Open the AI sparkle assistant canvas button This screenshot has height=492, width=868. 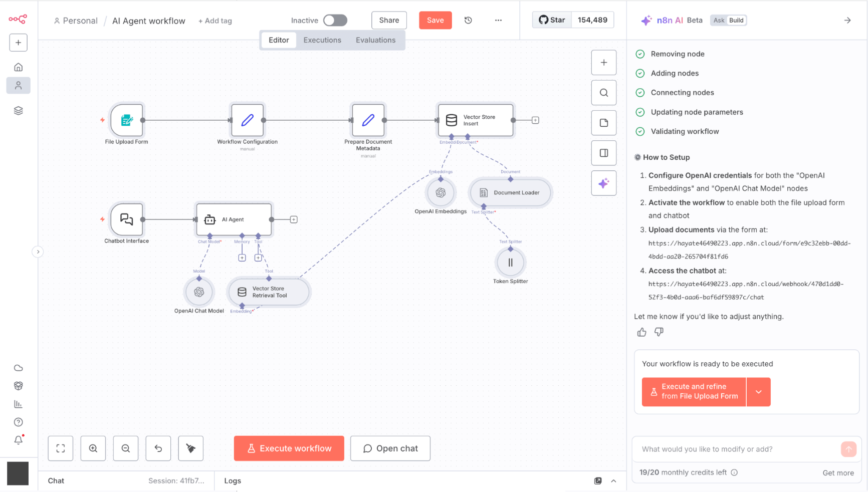pyautogui.click(x=603, y=183)
